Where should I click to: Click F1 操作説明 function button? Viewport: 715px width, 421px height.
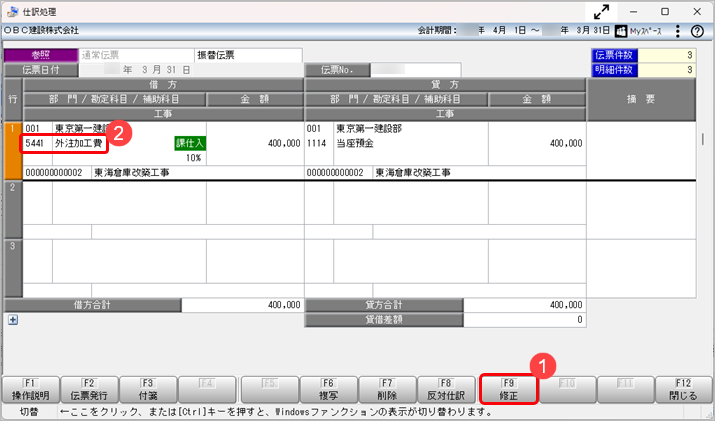click(x=31, y=390)
